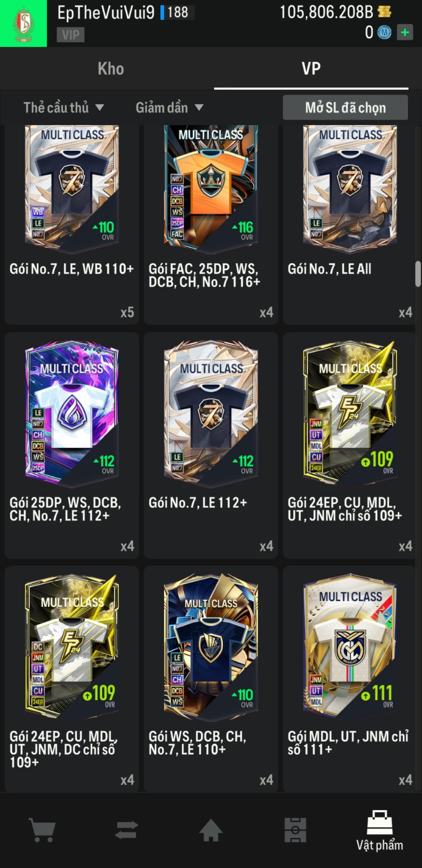Tap the green plus to add MC
The image size is (422, 868).
click(x=405, y=32)
